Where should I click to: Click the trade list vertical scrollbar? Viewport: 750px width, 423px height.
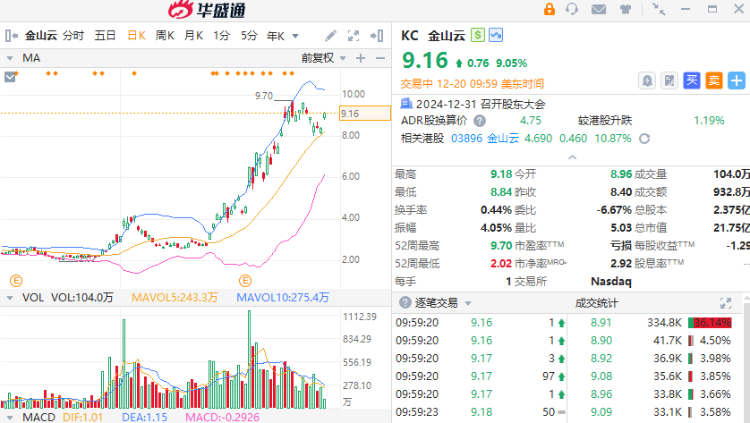point(747,359)
